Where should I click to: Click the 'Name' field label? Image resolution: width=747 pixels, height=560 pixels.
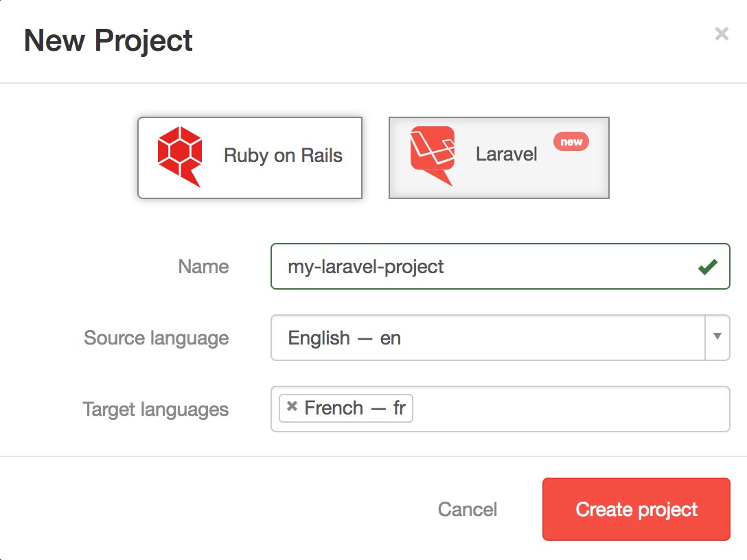(203, 267)
